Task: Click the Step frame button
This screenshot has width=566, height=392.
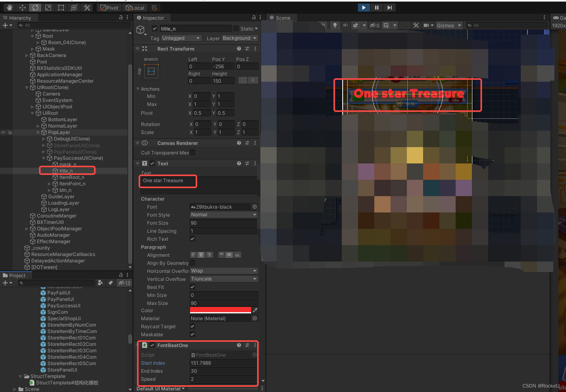Action: pos(389,8)
